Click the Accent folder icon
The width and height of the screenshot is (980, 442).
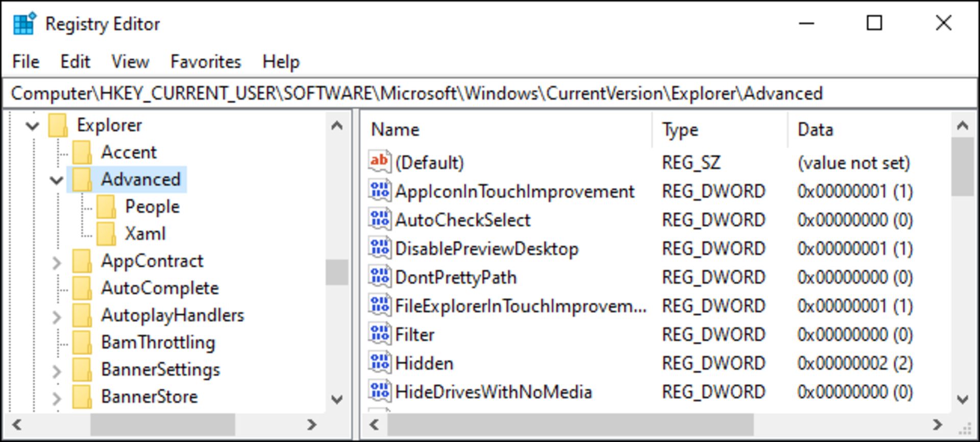tap(82, 152)
